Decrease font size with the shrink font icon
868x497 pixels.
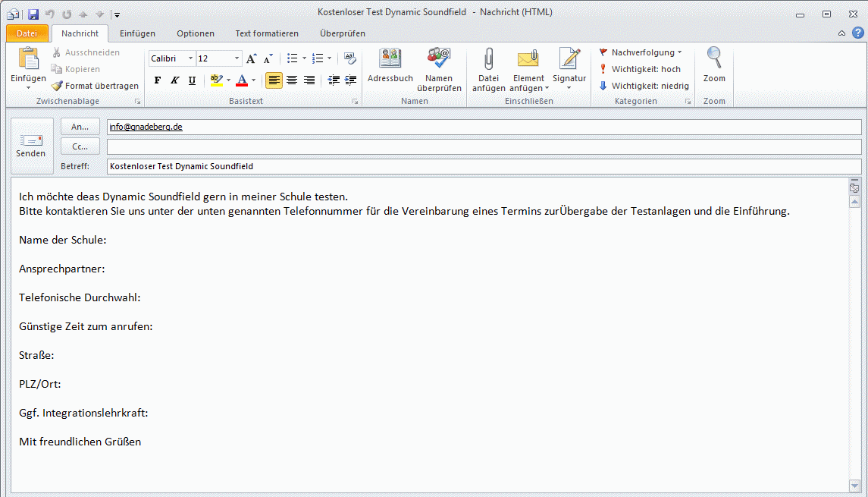pyautogui.click(x=268, y=58)
